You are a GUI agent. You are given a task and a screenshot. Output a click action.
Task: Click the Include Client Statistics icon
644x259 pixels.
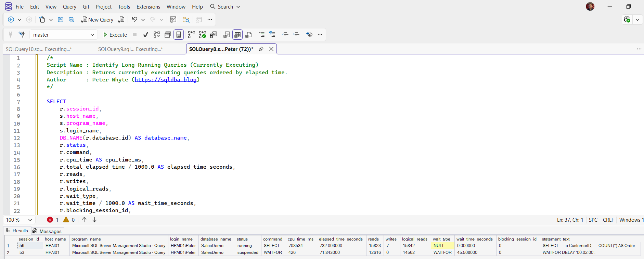tap(214, 35)
